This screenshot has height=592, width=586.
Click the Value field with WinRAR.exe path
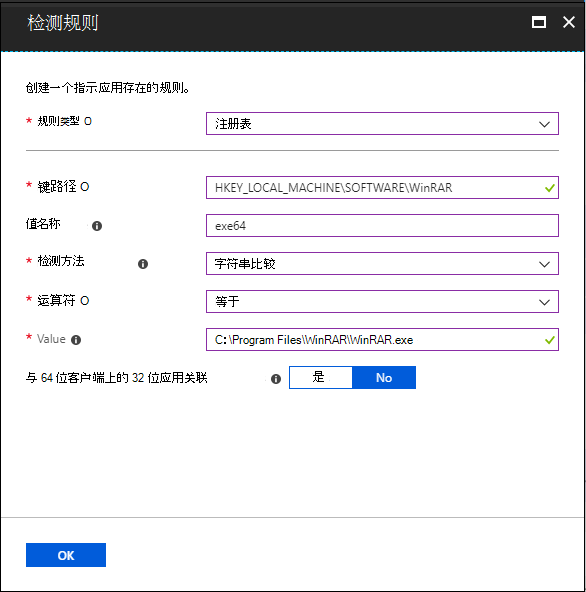point(382,340)
